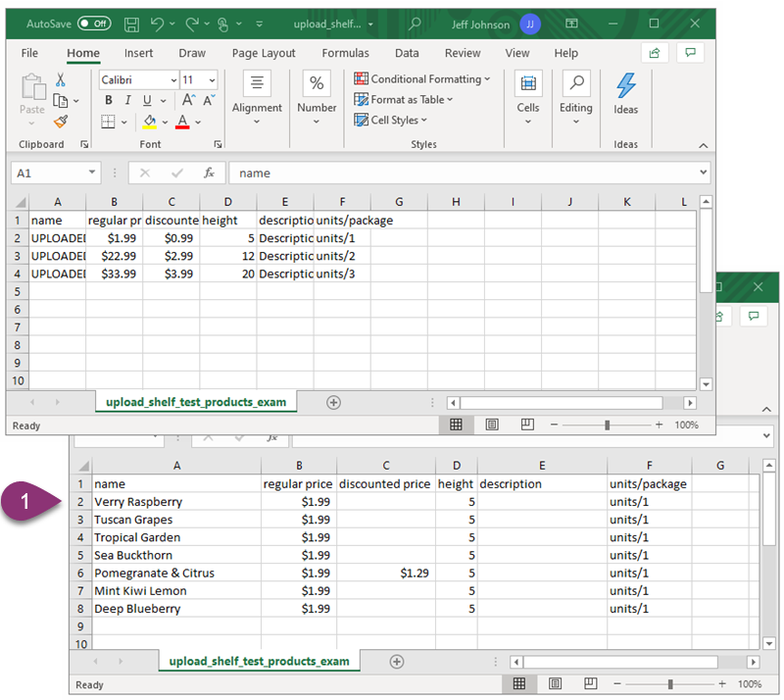
Task: Switch to Normal view in front window
Action: coord(456,425)
